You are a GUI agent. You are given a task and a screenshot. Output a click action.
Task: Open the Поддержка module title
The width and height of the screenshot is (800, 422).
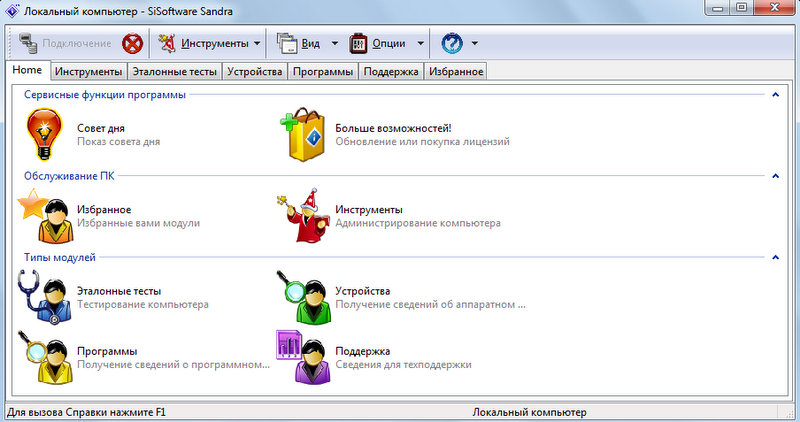(x=363, y=351)
